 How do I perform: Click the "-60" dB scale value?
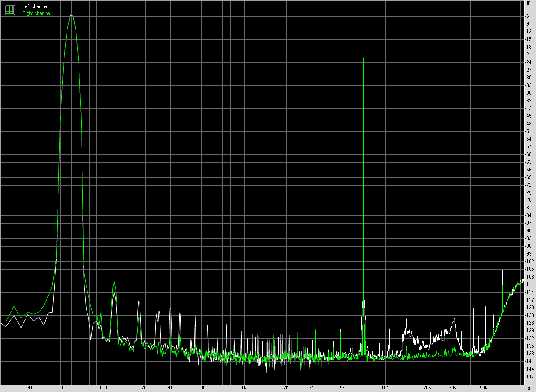528,154
